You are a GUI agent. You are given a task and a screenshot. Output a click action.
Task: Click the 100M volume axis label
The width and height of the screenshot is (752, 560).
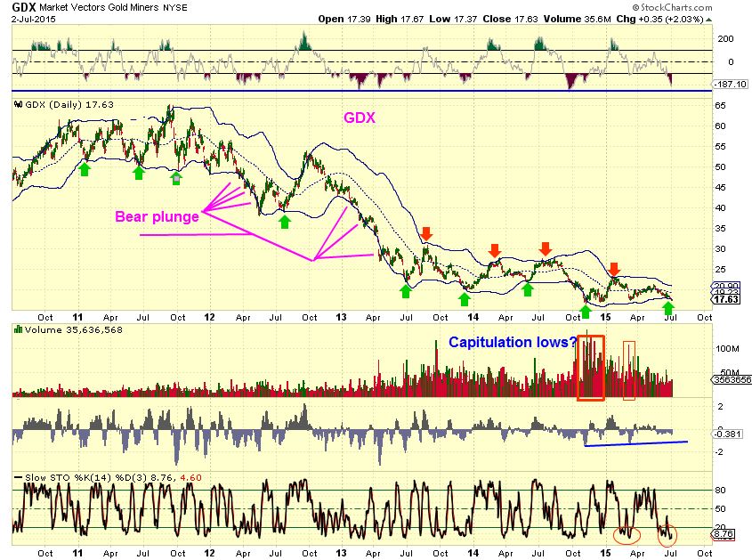(x=727, y=349)
